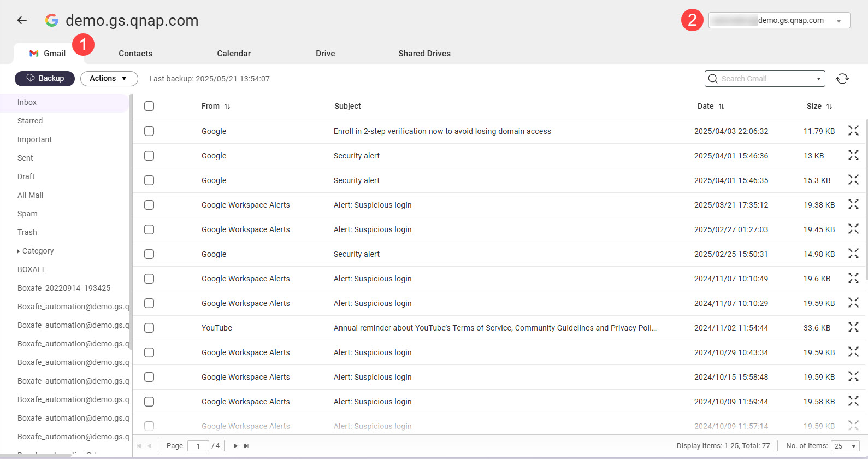Click the Backup button
Screen dimensions: 868x459
pos(45,79)
